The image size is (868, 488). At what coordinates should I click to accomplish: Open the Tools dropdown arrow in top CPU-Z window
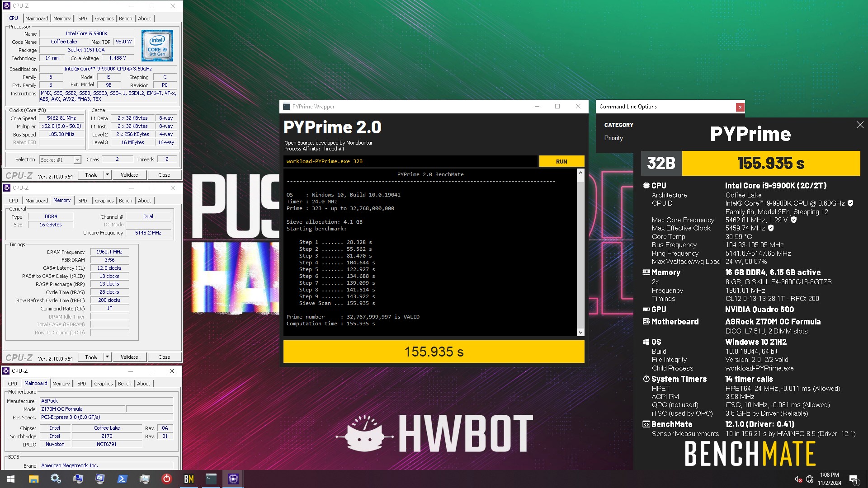coord(107,175)
